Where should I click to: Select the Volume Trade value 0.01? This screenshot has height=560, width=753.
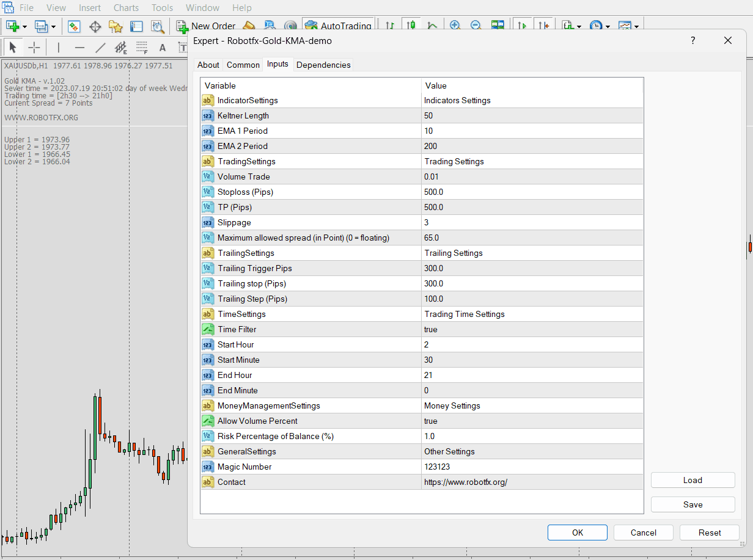(x=532, y=176)
